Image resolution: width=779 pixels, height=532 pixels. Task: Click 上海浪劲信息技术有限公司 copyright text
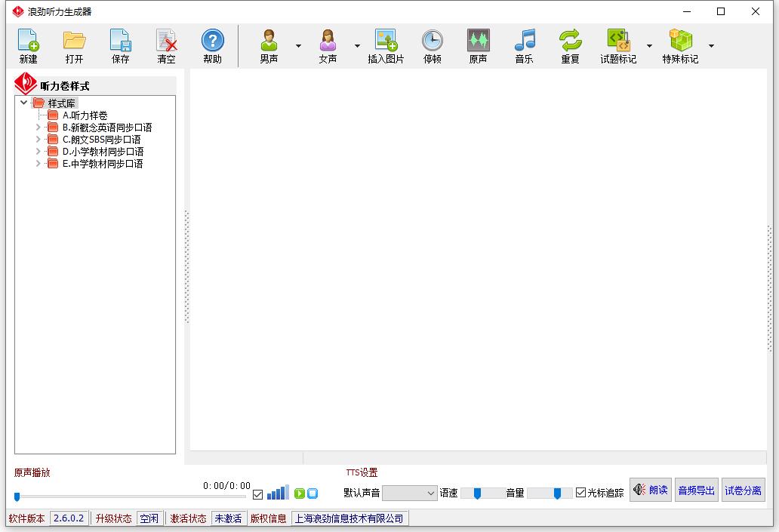349,518
